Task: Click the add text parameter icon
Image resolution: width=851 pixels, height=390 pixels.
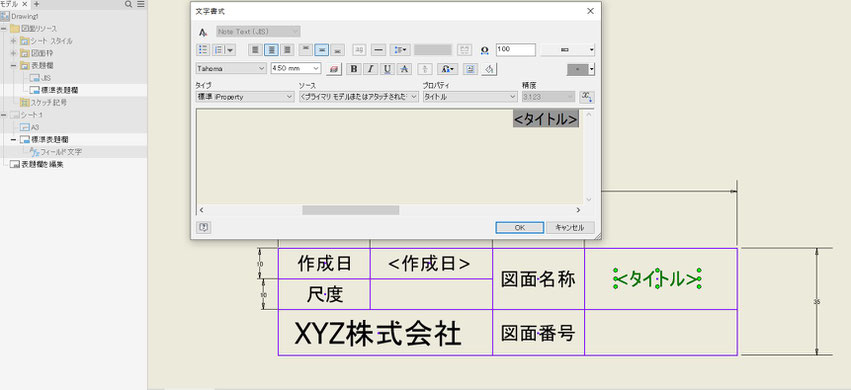Action: tap(587, 97)
